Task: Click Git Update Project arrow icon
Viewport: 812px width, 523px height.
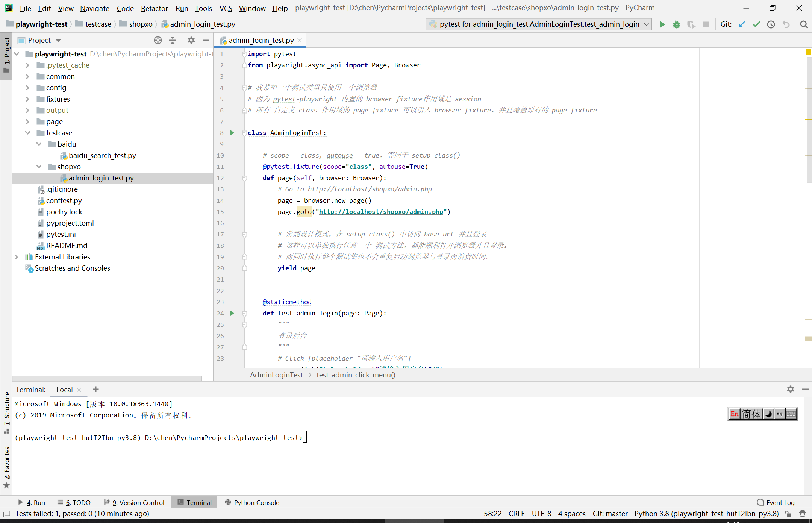Action: (x=742, y=24)
